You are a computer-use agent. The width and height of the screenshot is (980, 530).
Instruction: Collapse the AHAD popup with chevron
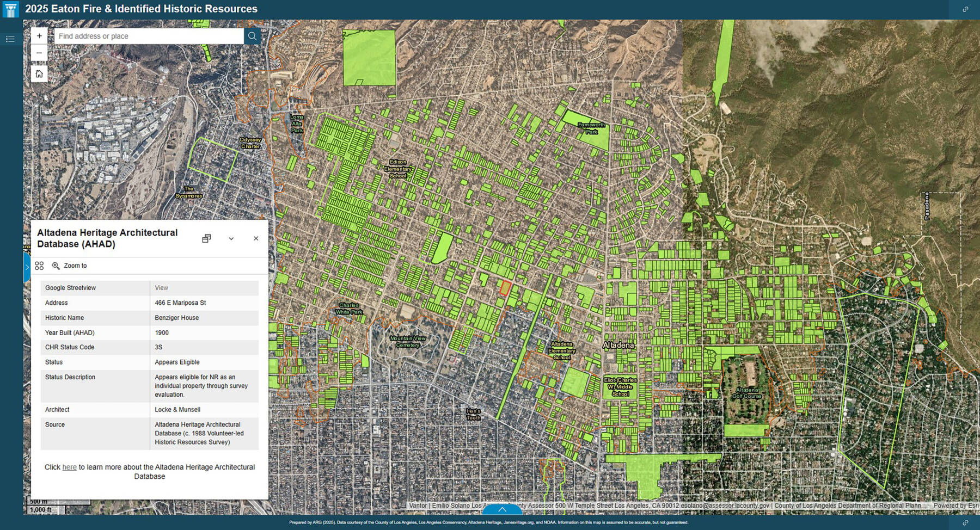[231, 238]
